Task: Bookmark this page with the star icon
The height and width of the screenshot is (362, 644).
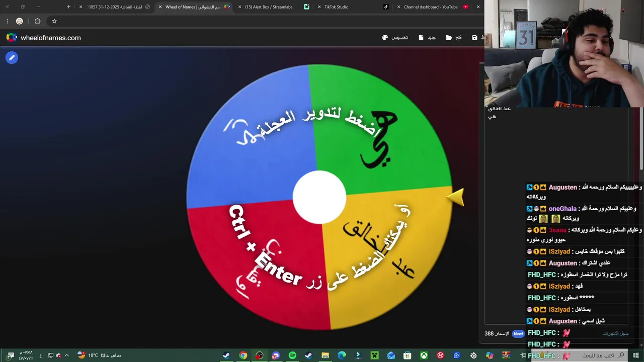Action: pos(54,21)
